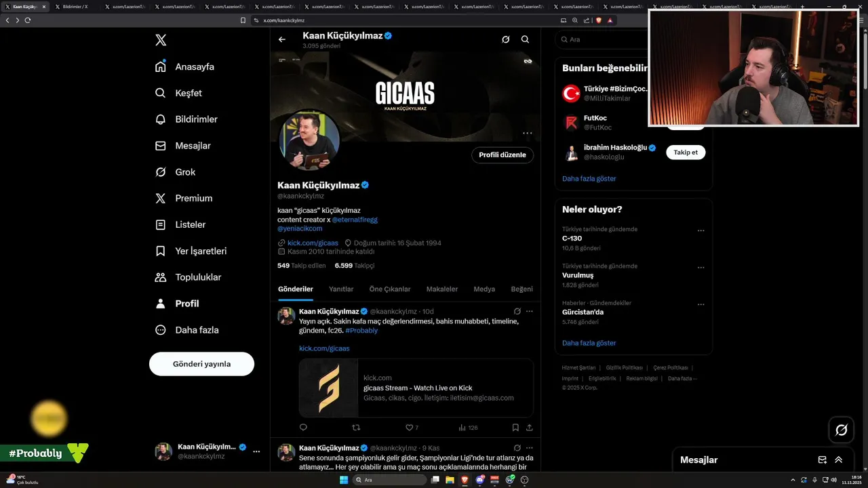Select the Gönderiler tab
The image size is (868, 488).
coord(296,289)
